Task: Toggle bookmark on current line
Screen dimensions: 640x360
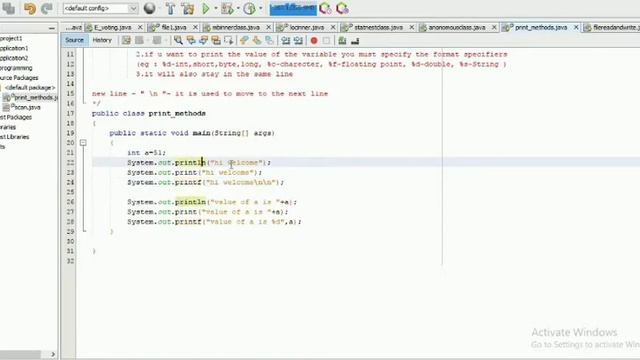Action: [x=269, y=40]
